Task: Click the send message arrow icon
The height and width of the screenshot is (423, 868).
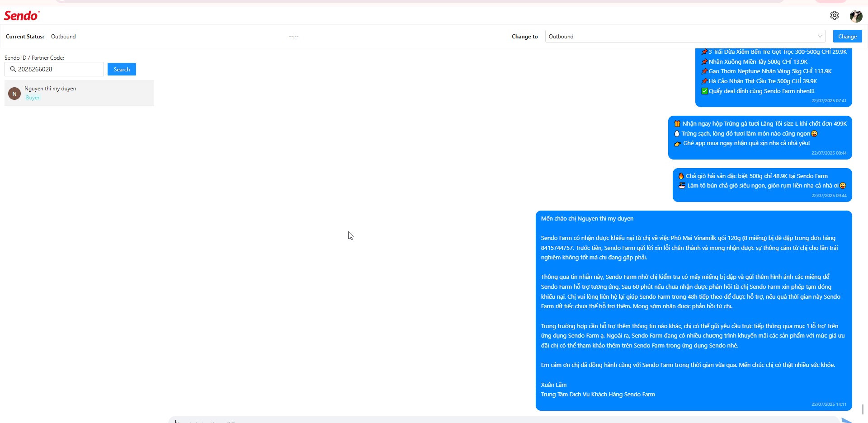Action: (x=847, y=420)
